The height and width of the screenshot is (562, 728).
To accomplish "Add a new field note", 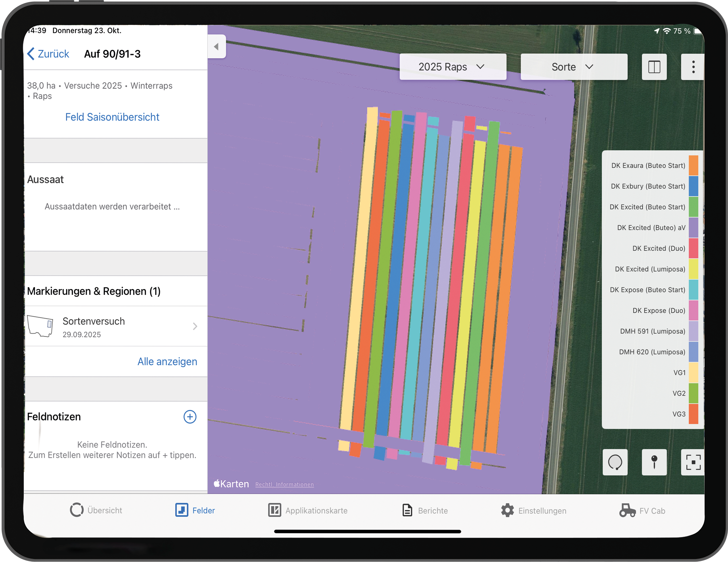I will tap(190, 417).
